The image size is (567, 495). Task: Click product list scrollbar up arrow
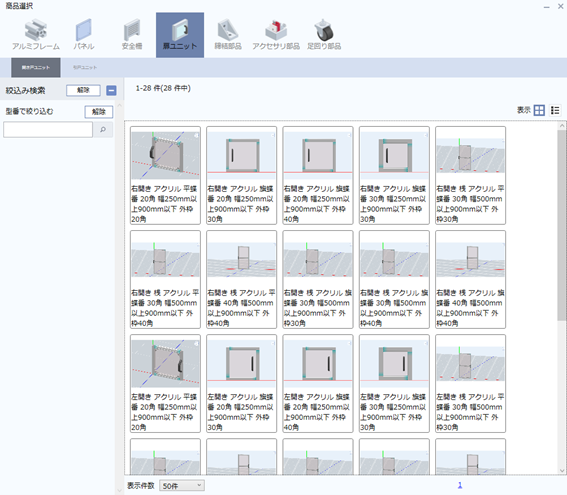pos(562,125)
